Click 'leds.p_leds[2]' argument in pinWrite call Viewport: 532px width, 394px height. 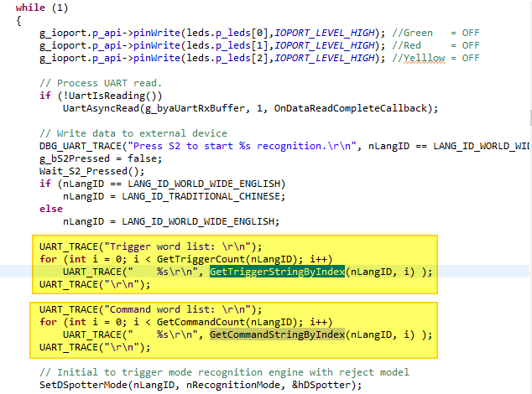[x=227, y=58]
